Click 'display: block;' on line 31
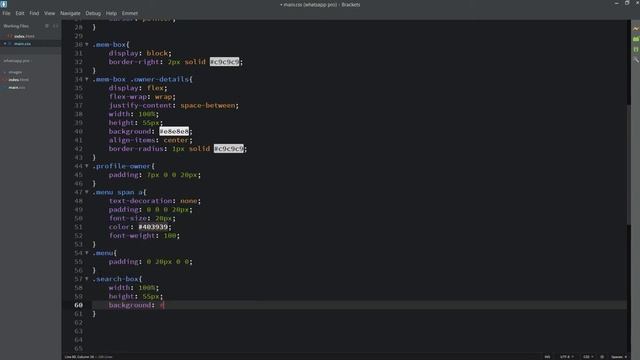Screen dimensions: 640x360 140,53
